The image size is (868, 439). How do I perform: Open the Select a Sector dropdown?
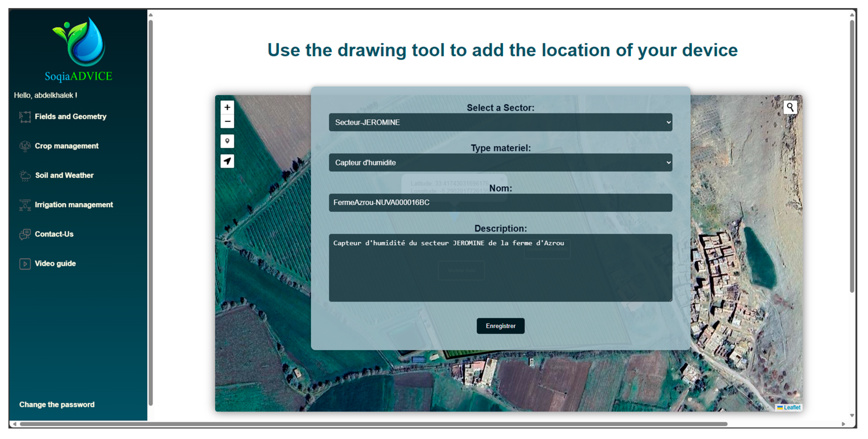500,123
